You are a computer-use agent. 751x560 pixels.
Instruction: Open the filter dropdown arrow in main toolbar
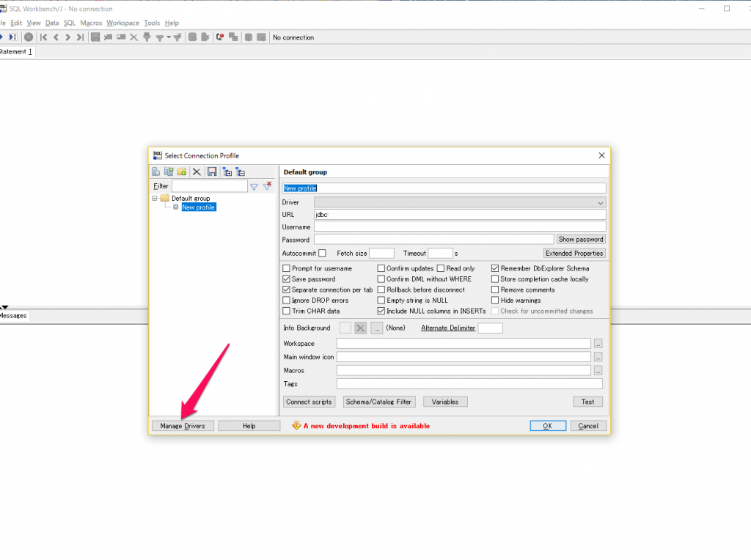(x=169, y=37)
